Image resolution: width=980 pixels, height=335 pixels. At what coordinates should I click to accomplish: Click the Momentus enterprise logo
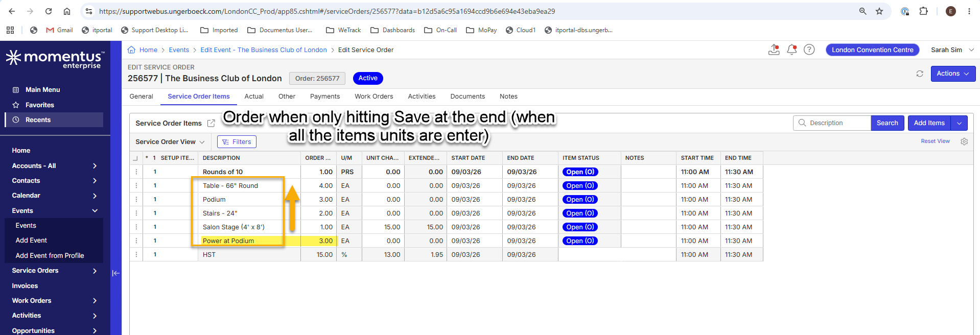(55, 59)
